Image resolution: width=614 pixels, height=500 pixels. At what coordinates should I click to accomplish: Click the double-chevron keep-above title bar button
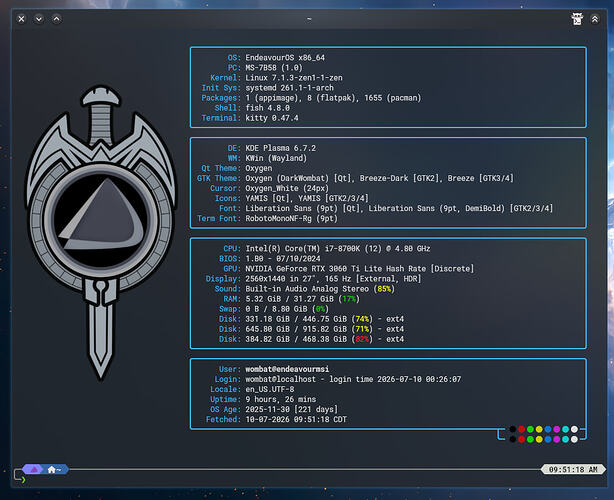595,19
